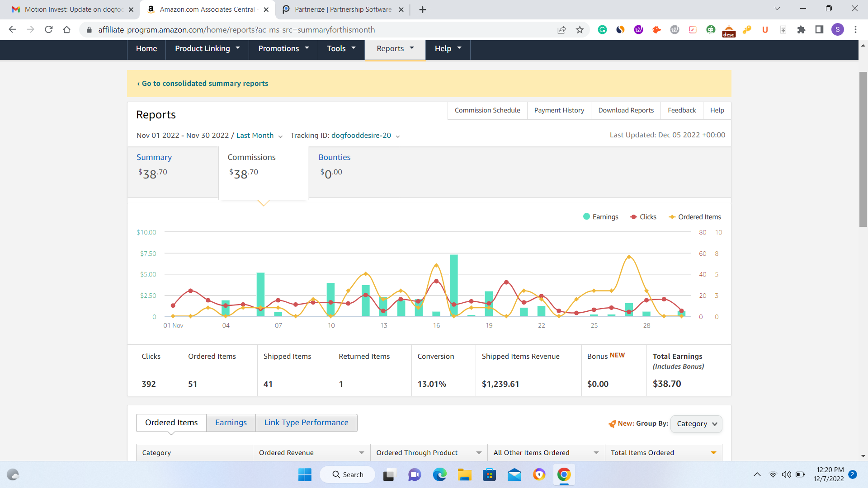This screenshot has height=488, width=868.
Task: Click the Chrome taskbar icon
Action: click(x=564, y=474)
